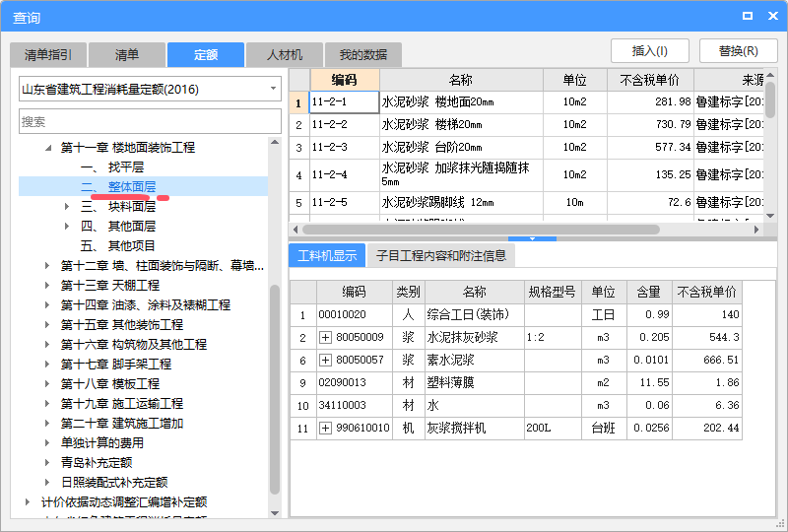The height and width of the screenshot is (532, 788).
Task: Select material row 34110003 水
Action: coord(516,405)
